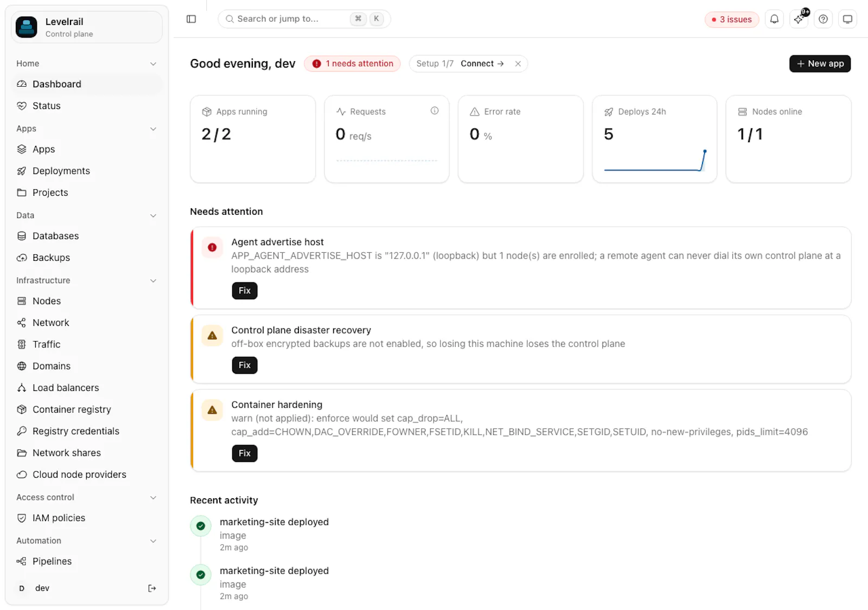Click the red alert icon on Agent advertise host
Viewport: 868px width, 610px height.
(x=212, y=247)
